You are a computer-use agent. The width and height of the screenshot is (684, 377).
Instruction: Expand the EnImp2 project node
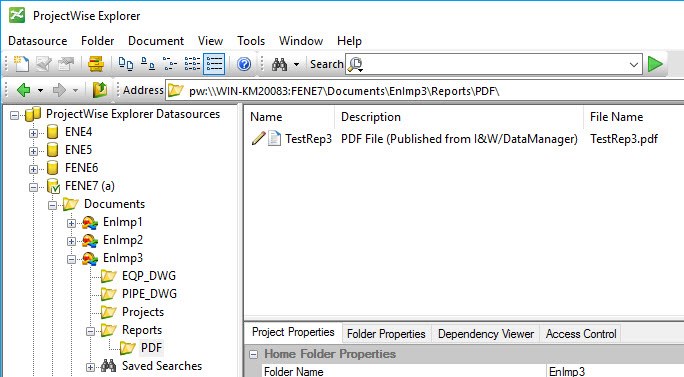point(72,241)
